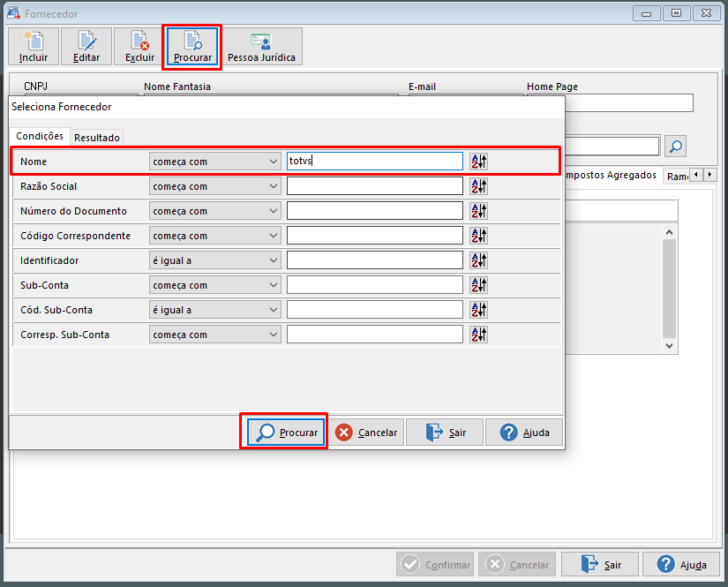Click the Razão Social value field
The height and width of the screenshot is (587, 728).
375,186
